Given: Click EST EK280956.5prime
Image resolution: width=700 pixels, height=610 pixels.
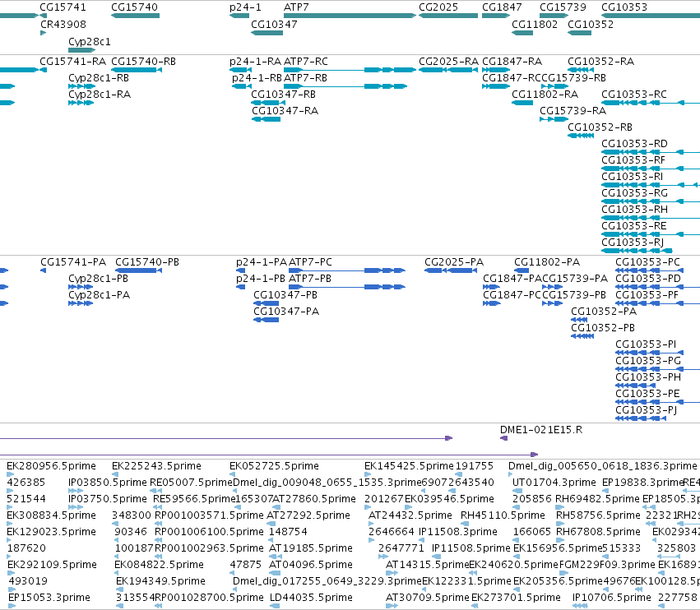Looking at the screenshot, I should click(10, 474).
